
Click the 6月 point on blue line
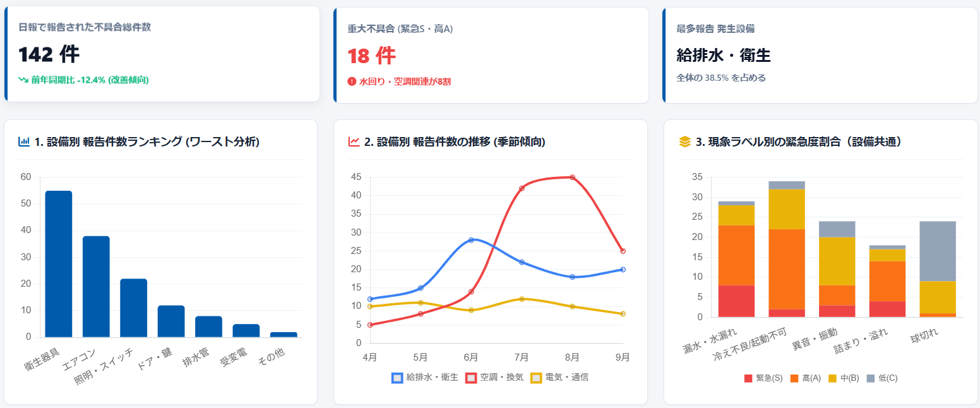(x=471, y=240)
